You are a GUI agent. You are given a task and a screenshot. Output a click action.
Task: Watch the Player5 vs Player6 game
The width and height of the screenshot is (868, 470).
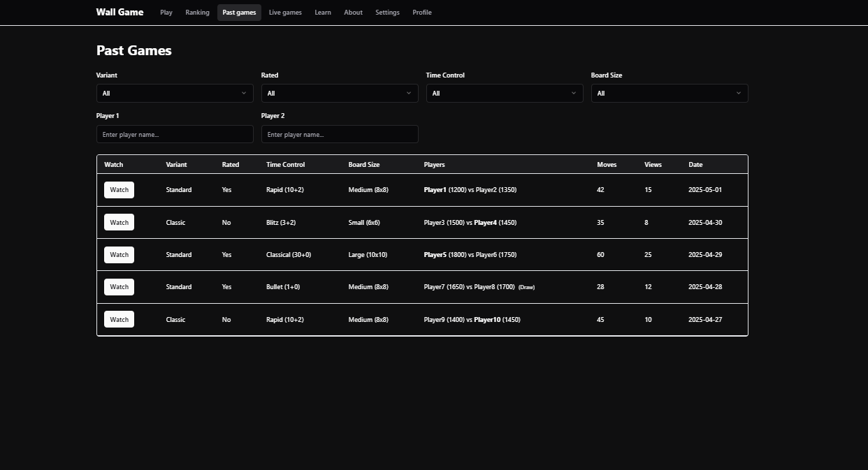[119, 255]
